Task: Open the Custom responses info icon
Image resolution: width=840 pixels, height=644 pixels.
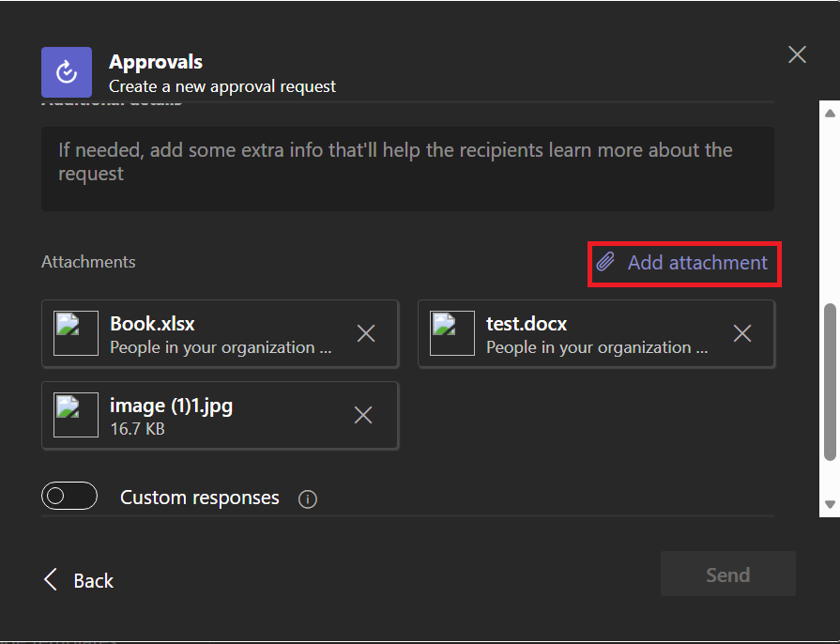Action: 308,498
